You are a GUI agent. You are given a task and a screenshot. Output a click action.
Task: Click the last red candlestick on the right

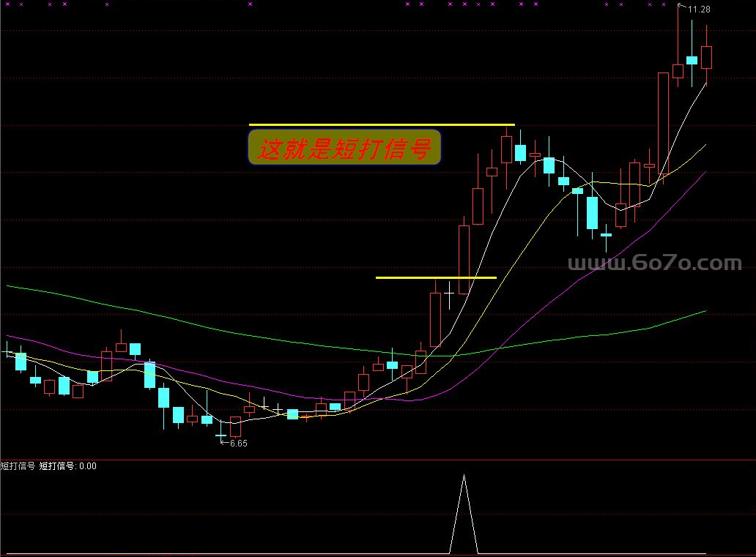(706, 56)
